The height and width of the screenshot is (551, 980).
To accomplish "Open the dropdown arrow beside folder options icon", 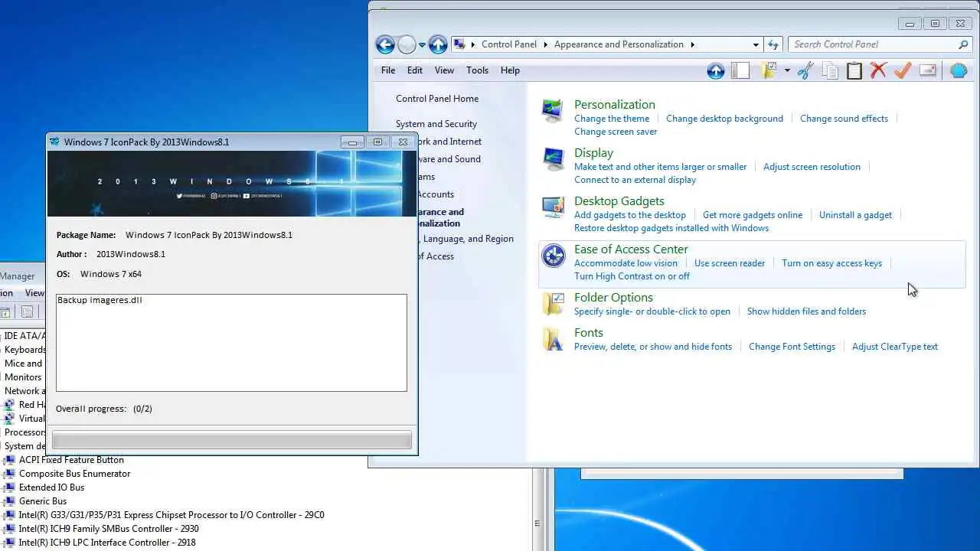I will tap(786, 70).
